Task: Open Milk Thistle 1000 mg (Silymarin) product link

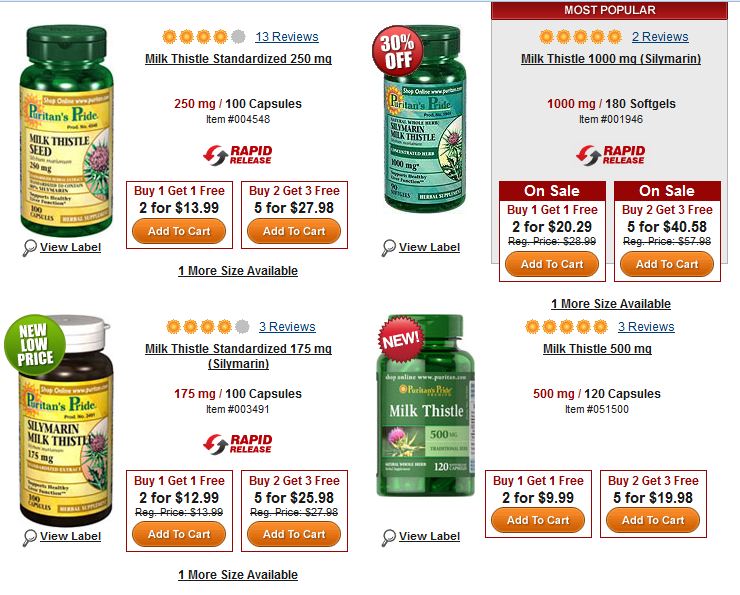Action: click(611, 59)
